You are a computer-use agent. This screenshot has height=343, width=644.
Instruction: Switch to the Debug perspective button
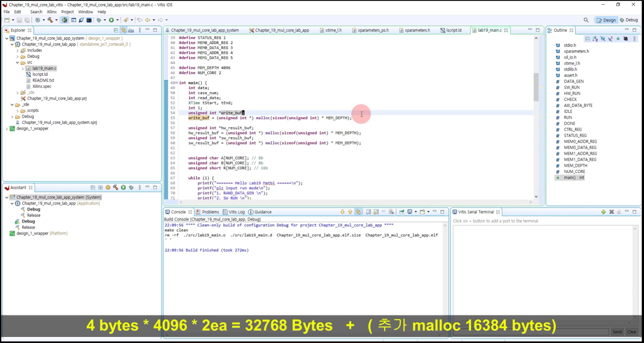coord(629,20)
